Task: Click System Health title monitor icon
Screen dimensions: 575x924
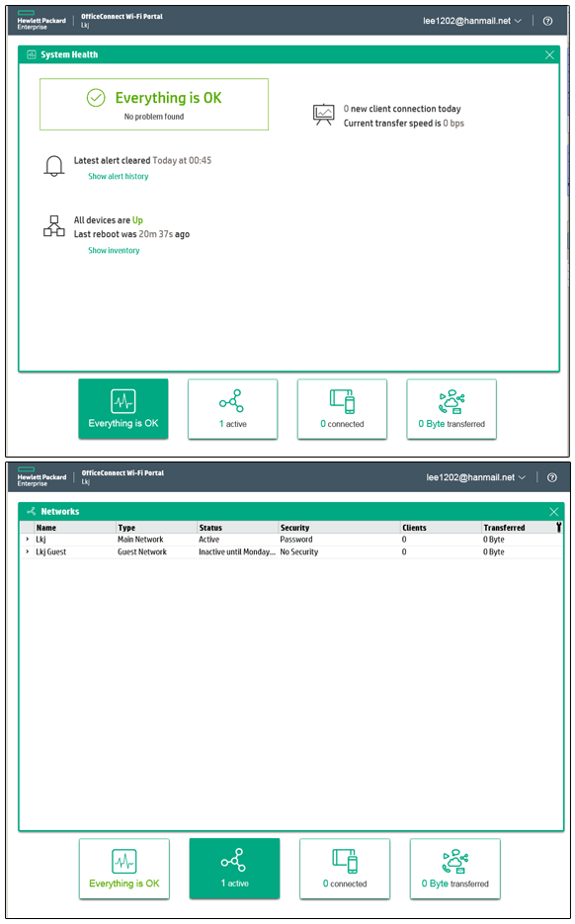Action: pyautogui.click(x=32, y=54)
